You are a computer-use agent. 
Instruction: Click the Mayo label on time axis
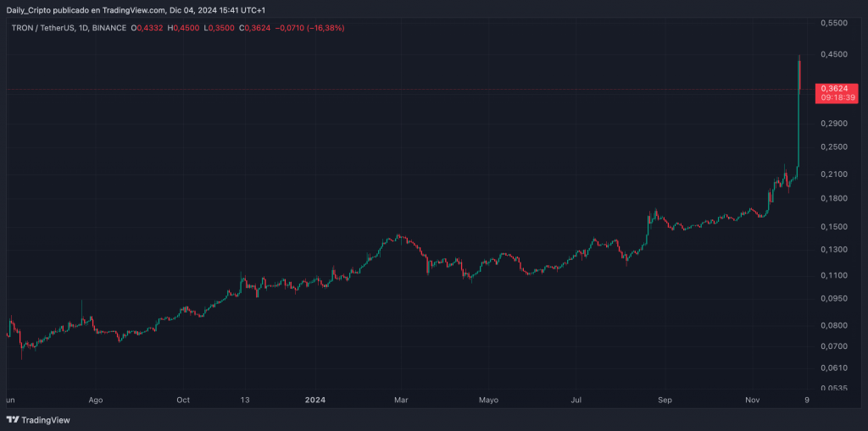tap(488, 400)
